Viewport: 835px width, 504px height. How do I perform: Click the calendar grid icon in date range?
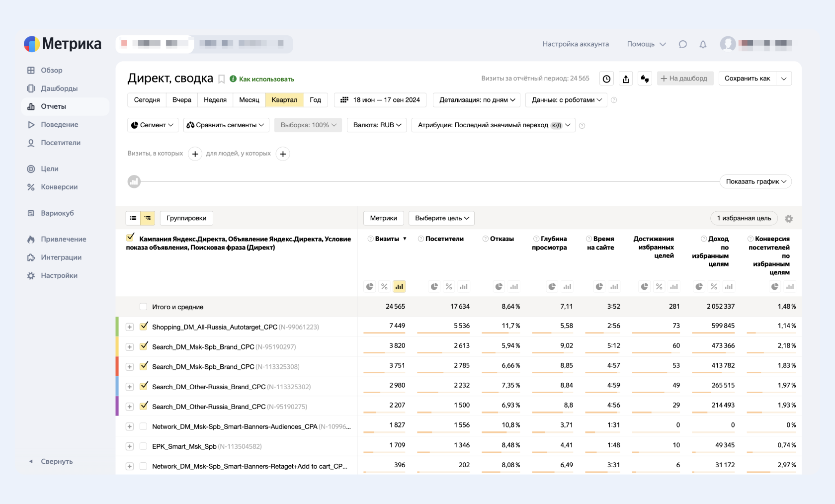point(344,100)
